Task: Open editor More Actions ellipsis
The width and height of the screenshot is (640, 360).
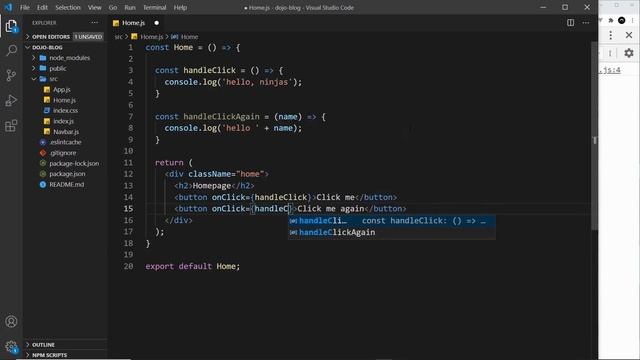Action: point(586,23)
